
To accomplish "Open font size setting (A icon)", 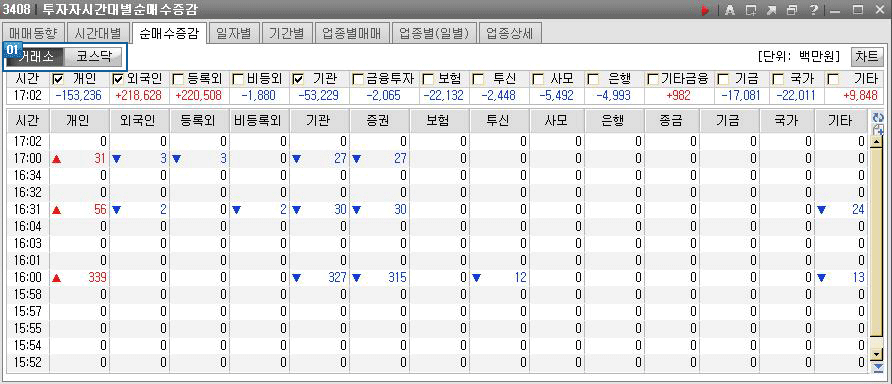I will click(x=730, y=10).
